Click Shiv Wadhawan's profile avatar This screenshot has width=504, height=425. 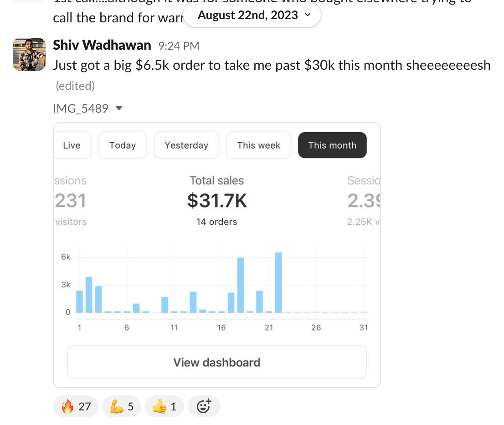(x=29, y=54)
